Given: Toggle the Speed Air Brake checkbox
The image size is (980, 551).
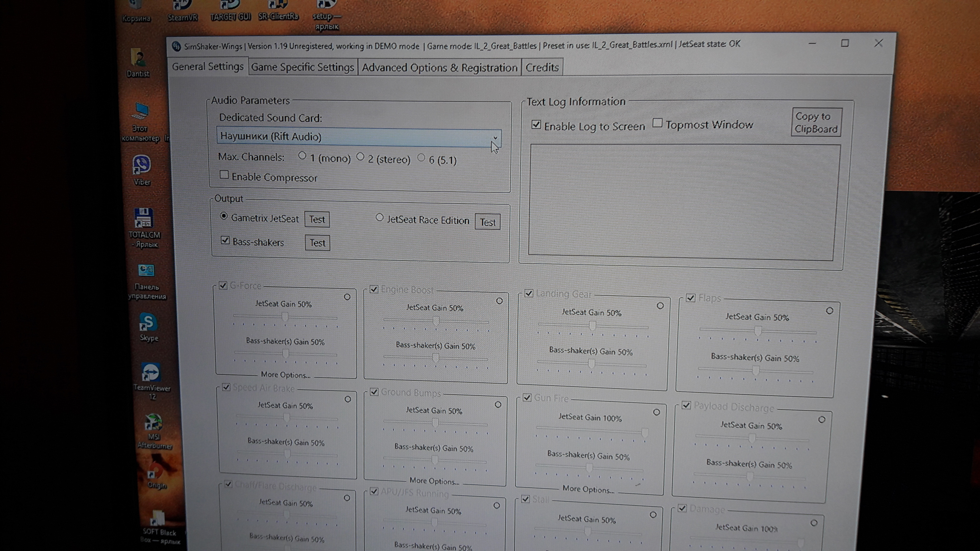Looking at the screenshot, I should coord(226,387).
